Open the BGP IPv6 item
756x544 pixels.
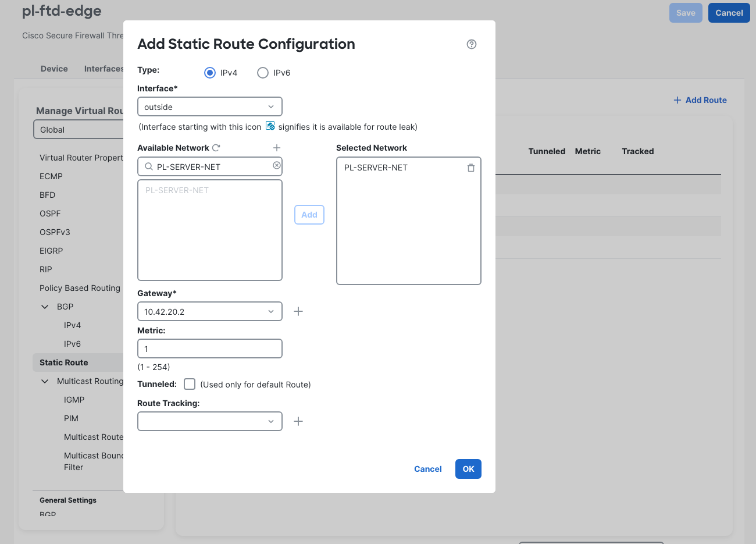pos(72,344)
